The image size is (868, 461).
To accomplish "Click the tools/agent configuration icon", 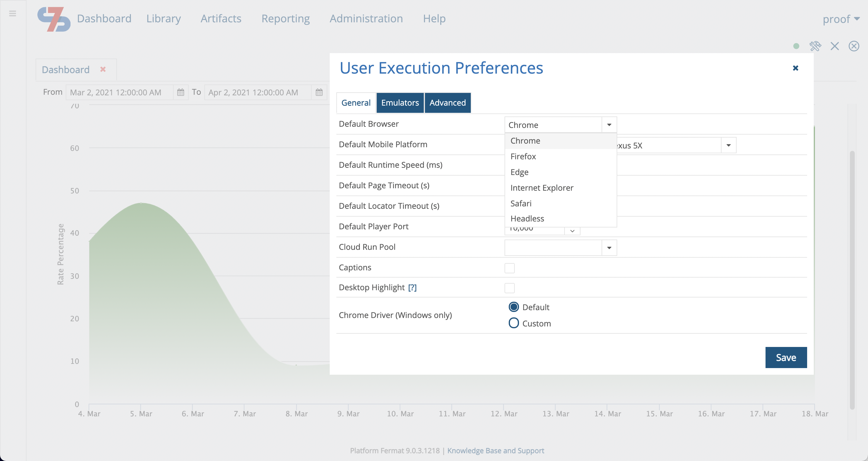I will 816,46.
